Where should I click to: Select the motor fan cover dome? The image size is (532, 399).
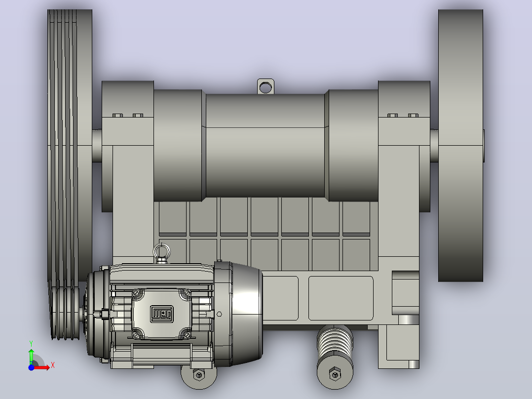[246, 315]
